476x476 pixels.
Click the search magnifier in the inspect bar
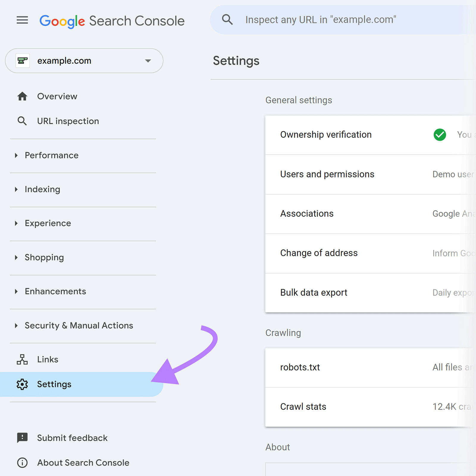[227, 19]
